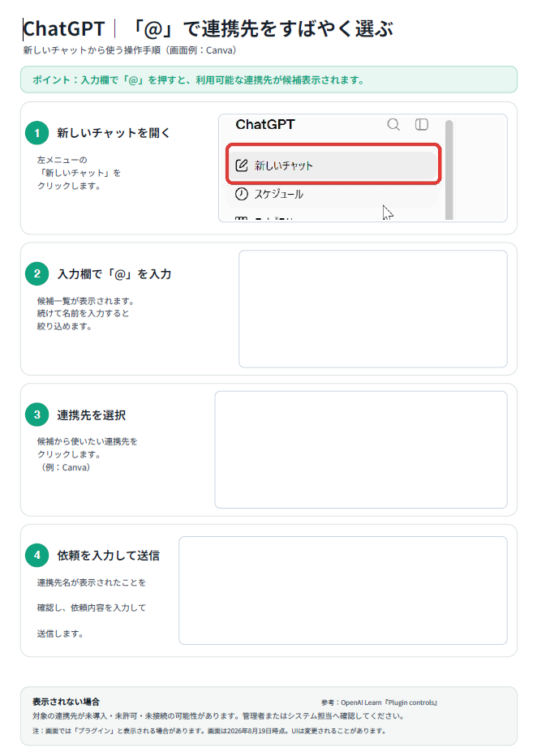Click the OpenAI Learn Plugin controls reference
Screen dimensions: 537x756
coord(380,702)
